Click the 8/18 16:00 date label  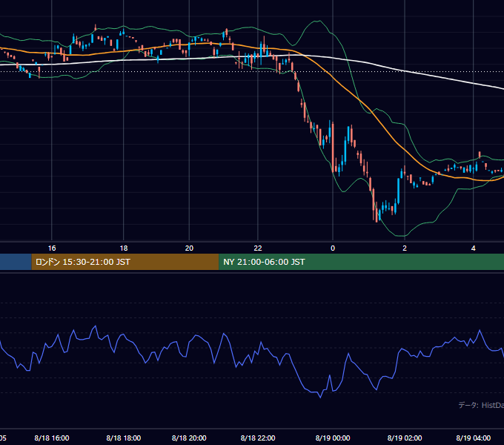[52, 438]
